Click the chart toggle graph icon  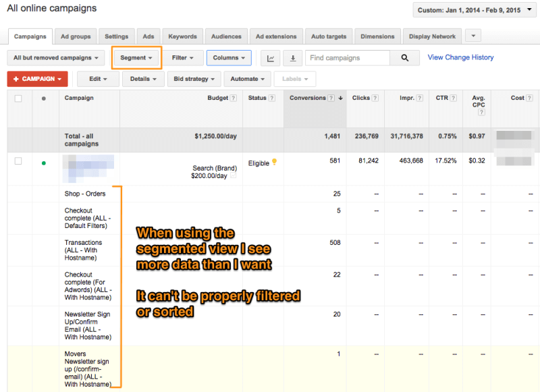point(271,58)
